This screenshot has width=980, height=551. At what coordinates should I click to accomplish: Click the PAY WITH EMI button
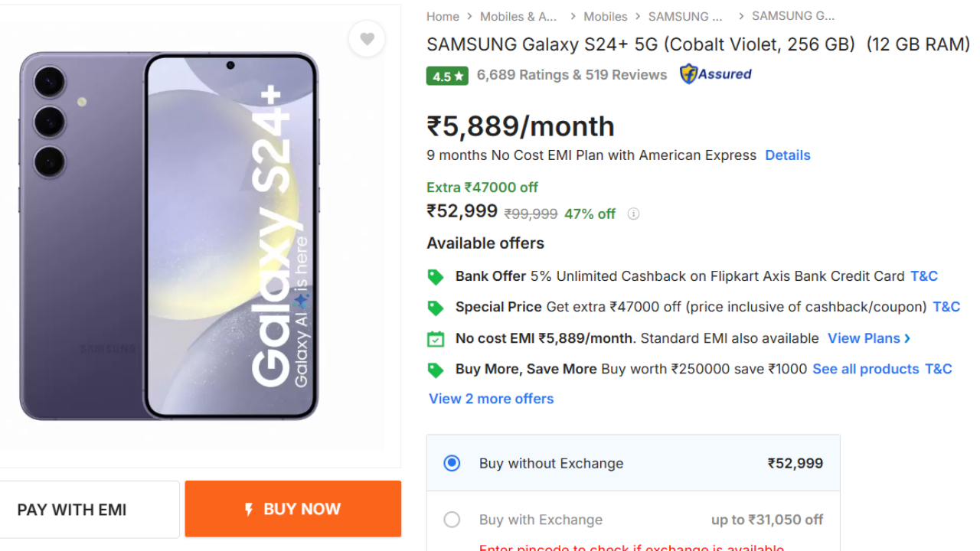tap(72, 510)
